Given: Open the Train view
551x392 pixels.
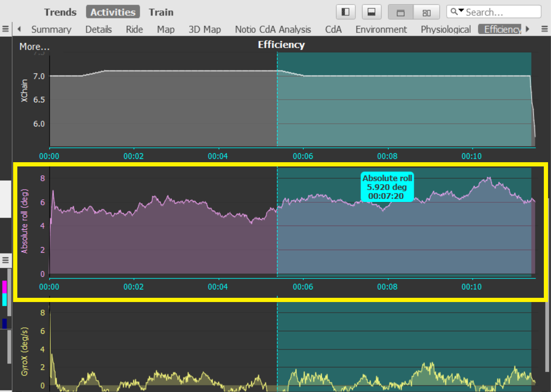Looking at the screenshot, I should (x=161, y=12).
